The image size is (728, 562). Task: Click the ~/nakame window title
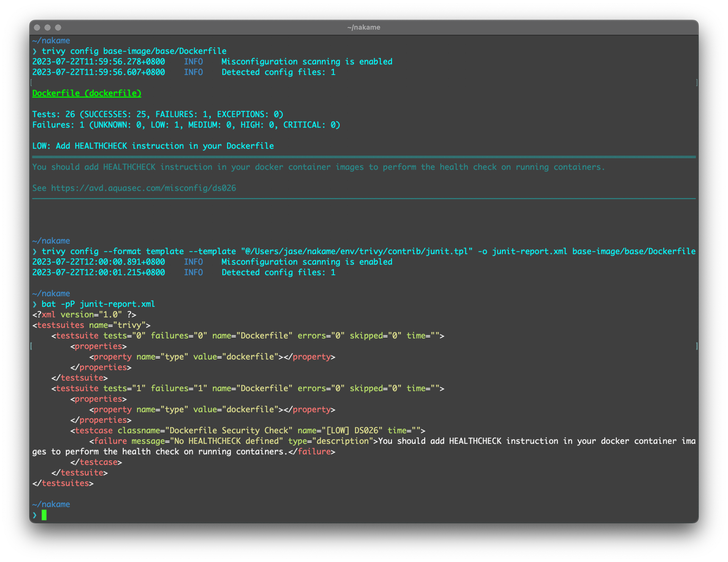tap(363, 27)
